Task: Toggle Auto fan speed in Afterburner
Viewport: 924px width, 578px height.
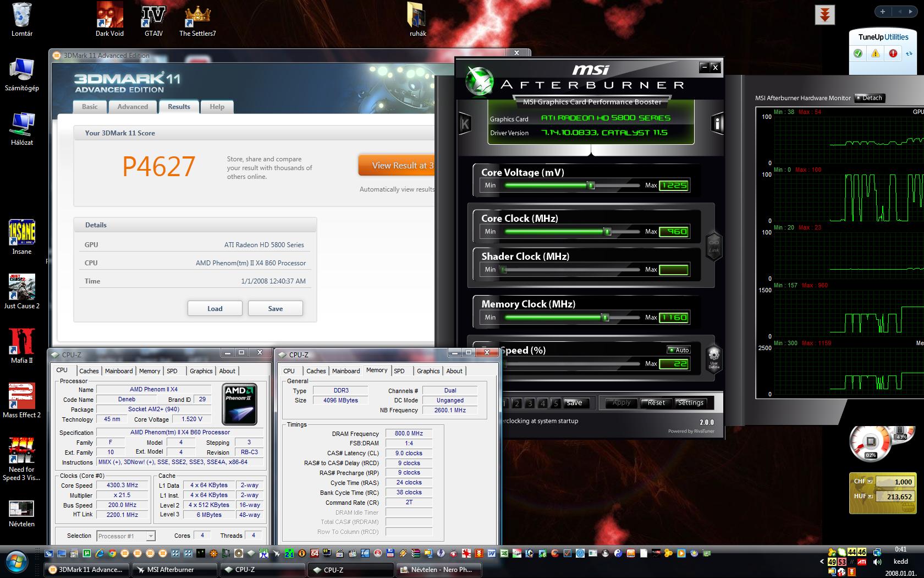Action: [x=679, y=350]
